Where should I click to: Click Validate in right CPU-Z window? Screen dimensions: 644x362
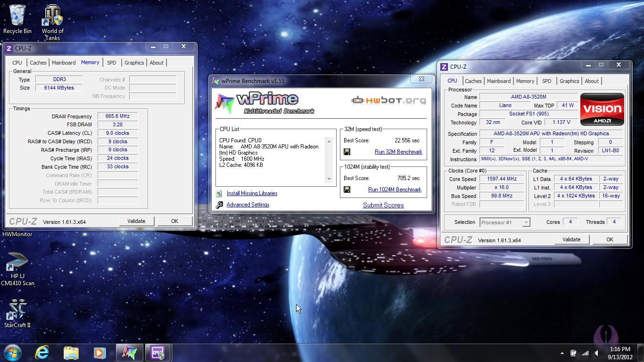point(571,239)
